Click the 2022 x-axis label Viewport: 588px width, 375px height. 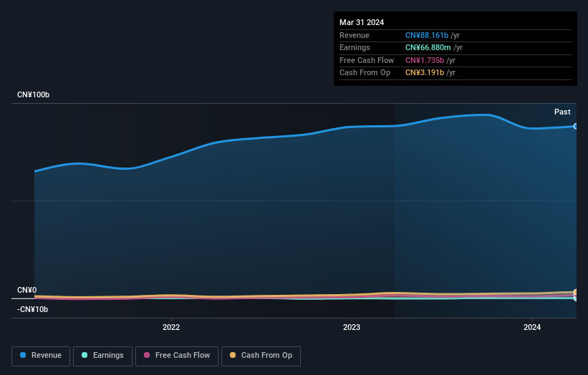click(x=171, y=327)
